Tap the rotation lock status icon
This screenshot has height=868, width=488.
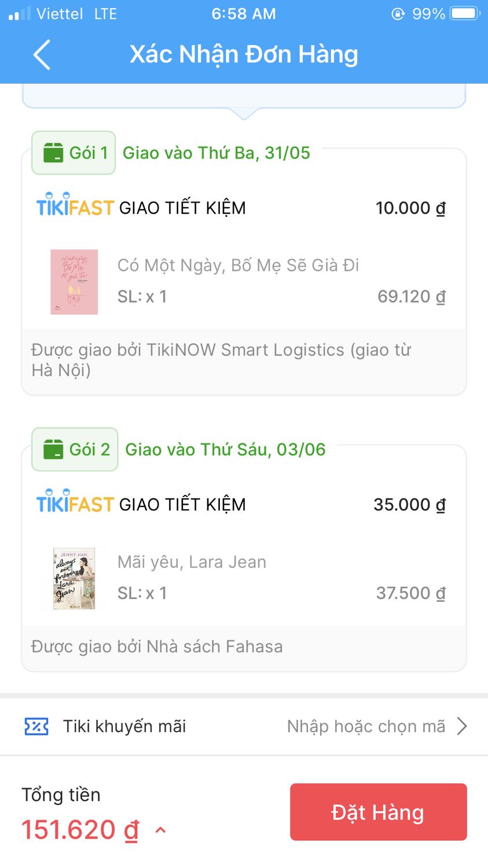tap(398, 13)
